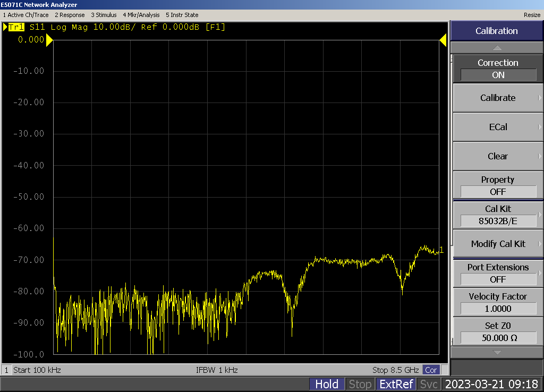Expand the ECal submenu
The image size is (544, 392).
click(498, 127)
